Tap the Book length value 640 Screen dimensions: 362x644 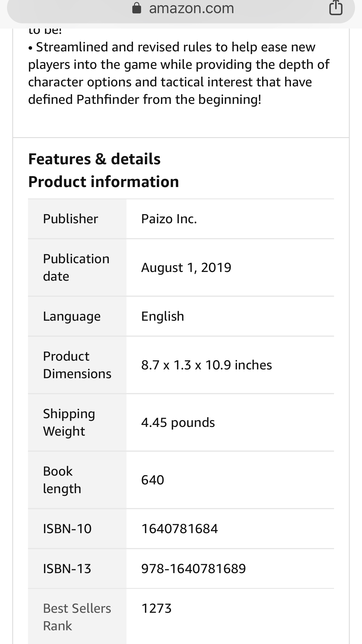click(x=153, y=480)
